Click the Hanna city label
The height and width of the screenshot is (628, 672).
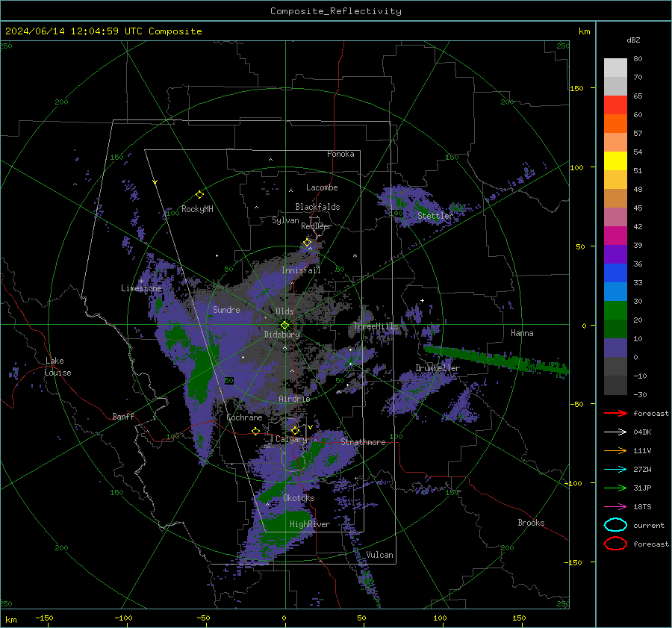tap(522, 332)
